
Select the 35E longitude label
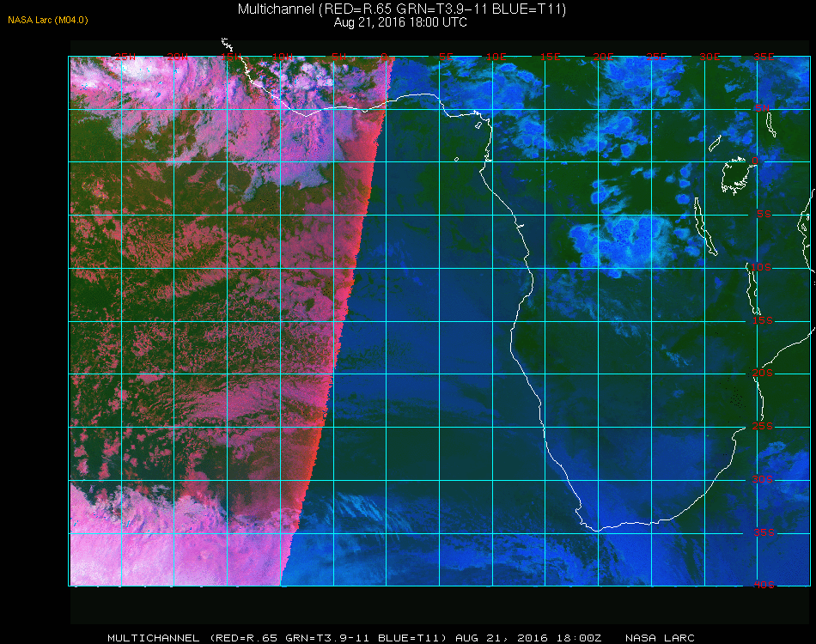point(764,57)
